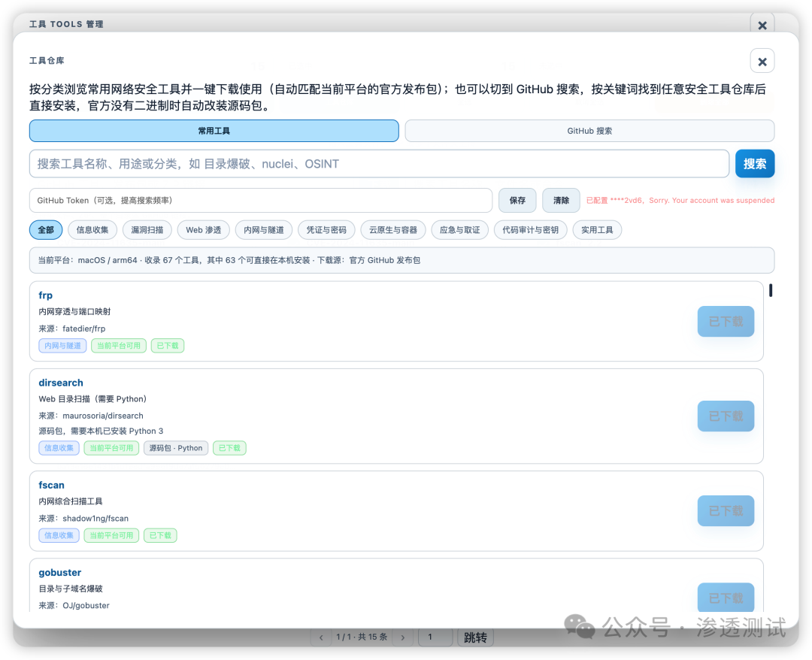Select the 内网与隧道 filter chip in category row
This screenshot has width=812, height=660.
tap(264, 230)
